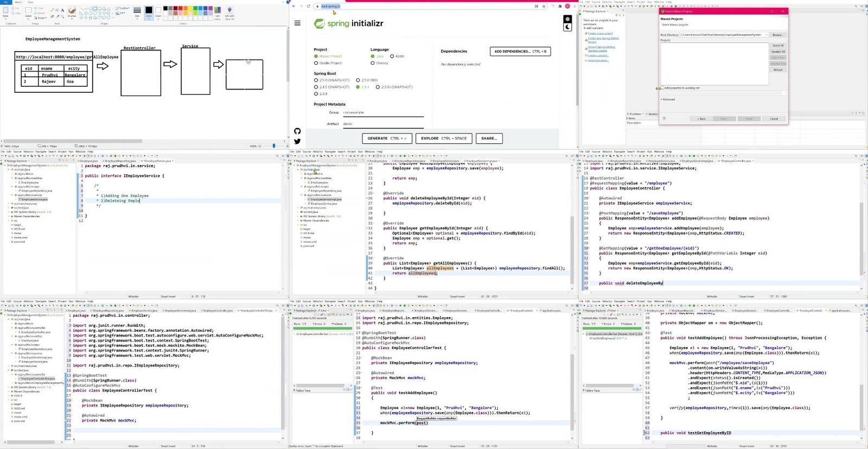Bookmark the page with the star icon
The image size is (868, 449).
pyautogui.click(x=544, y=6)
